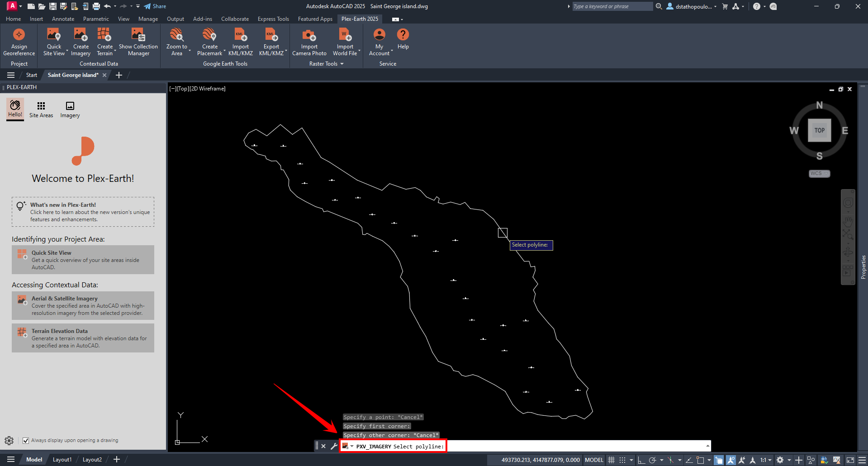Toggle object snap tracking in status bar
868x466 pixels.
point(689,460)
